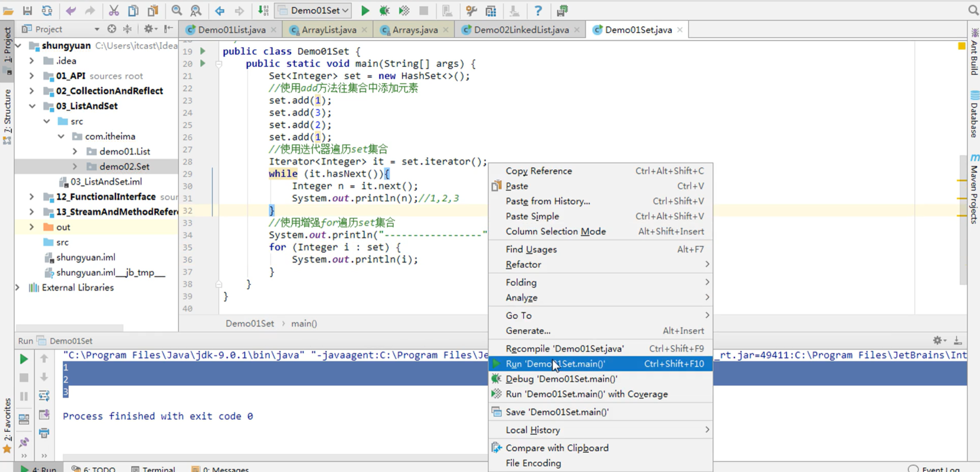Open the Terminal tool window button
This screenshot has height=472, width=980.
(x=153, y=469)
